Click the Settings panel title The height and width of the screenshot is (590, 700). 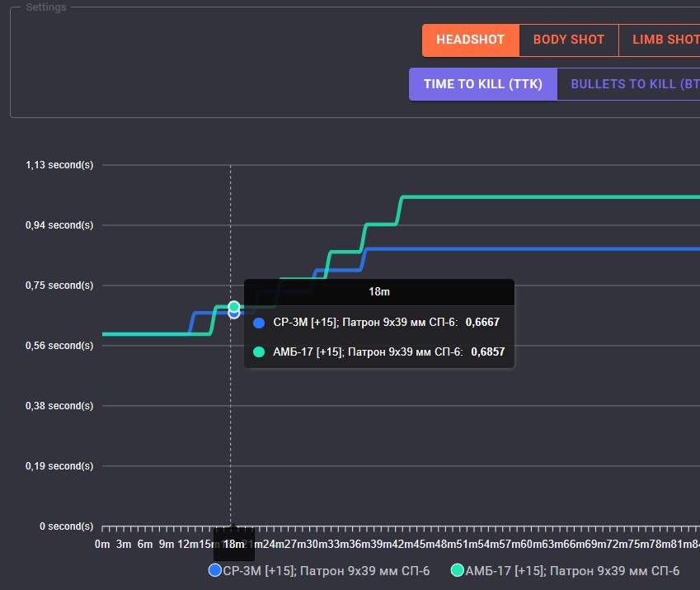tap(46, 7)
